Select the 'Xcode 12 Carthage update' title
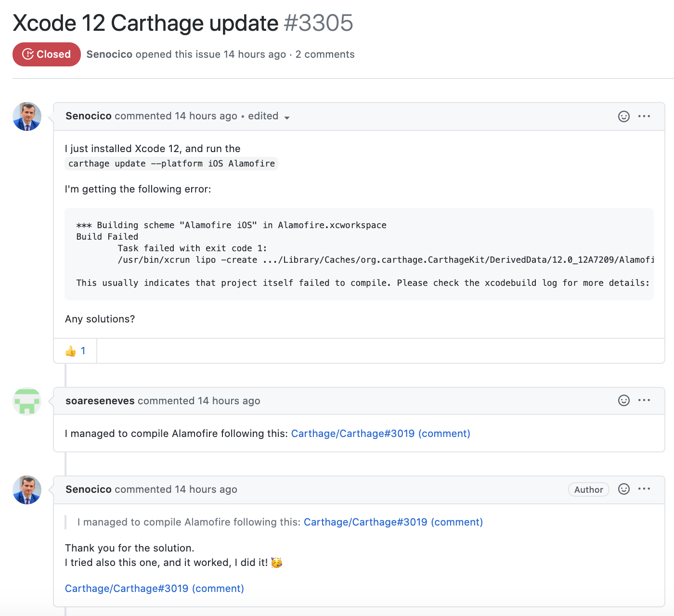 click(145, 23)
